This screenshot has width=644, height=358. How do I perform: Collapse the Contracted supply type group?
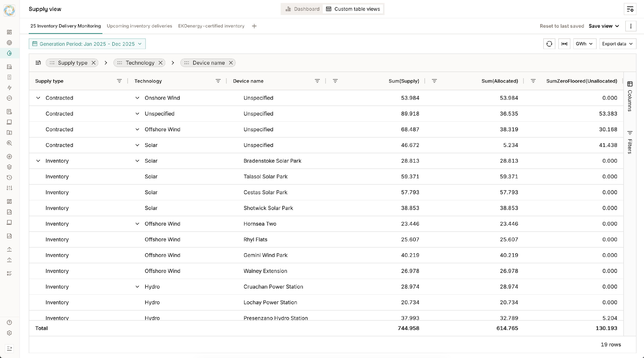click(38, 98)
